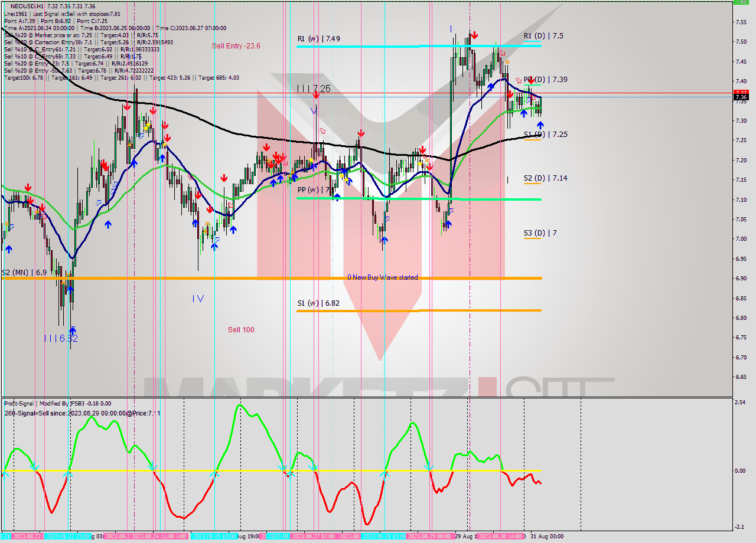Click the 7.00 price axis label

coord(741,239)
